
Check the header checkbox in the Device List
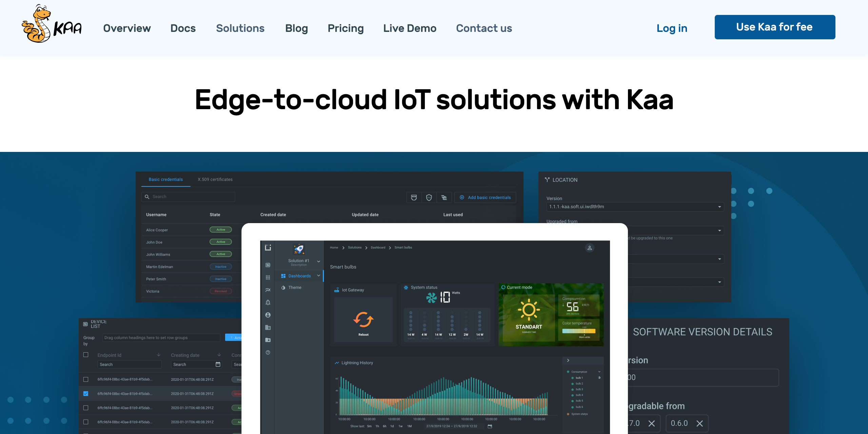pos(86,355)
